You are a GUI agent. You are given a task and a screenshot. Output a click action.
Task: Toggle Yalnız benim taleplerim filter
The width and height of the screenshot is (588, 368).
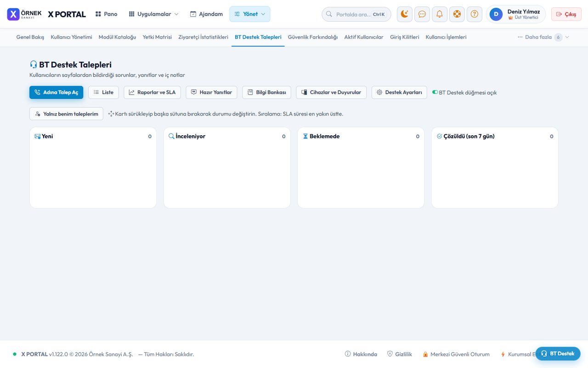[66, 114]
